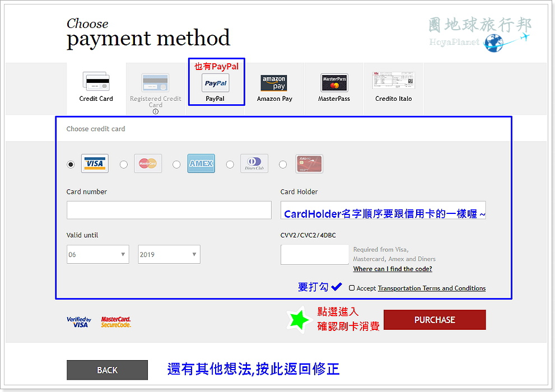The image size is (555, 392).
Task: Open the expiry month dropdown showing 06
Action: point(97,254)
